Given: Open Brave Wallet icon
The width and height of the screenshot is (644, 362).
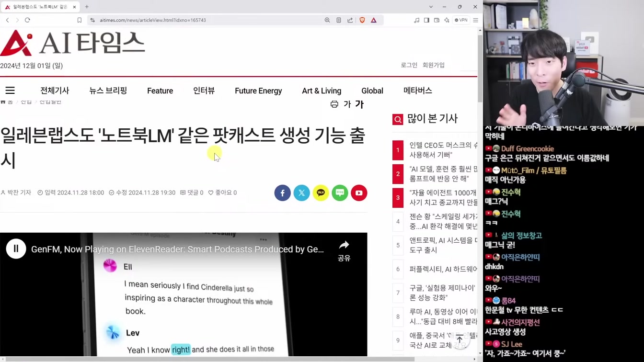Looking at the screenshot, I should click(437, 20).
